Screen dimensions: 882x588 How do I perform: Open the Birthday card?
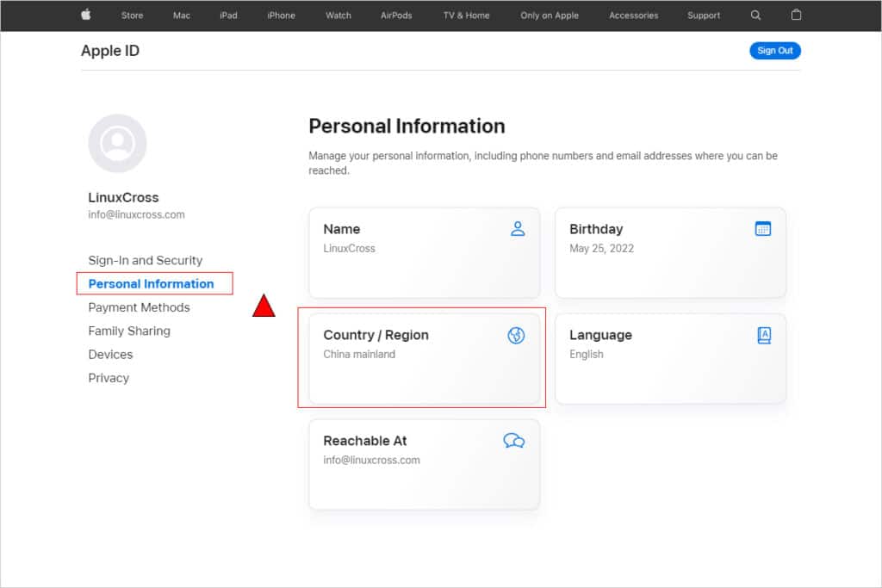pos(670,253)
